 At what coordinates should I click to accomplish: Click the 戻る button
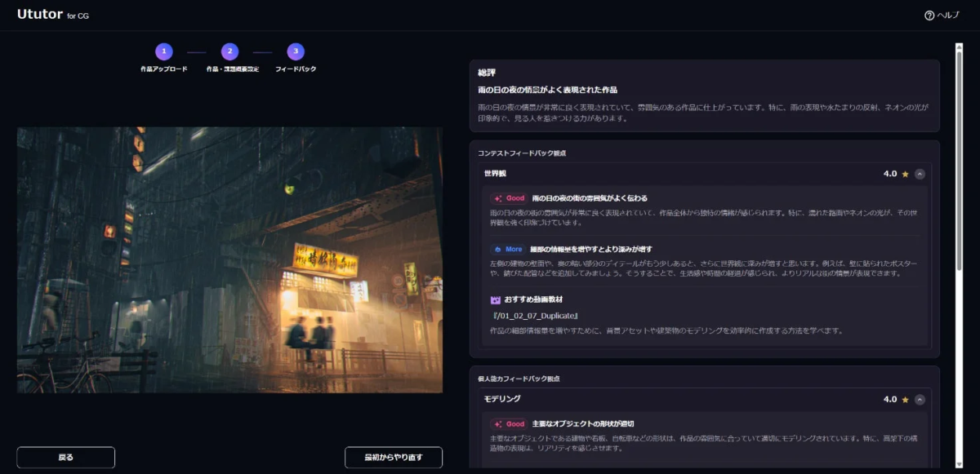tap(65, 457)
